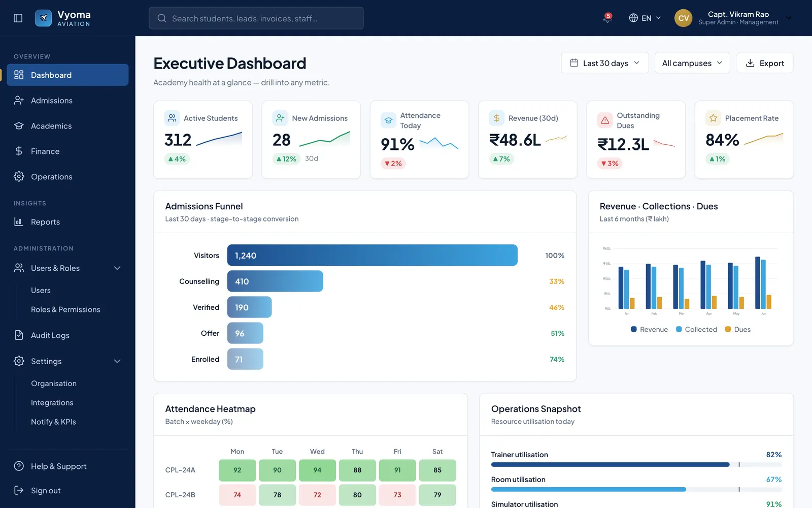Open the Organisation settings link
The height and width of the screenshot is (508, 812).
54,384
